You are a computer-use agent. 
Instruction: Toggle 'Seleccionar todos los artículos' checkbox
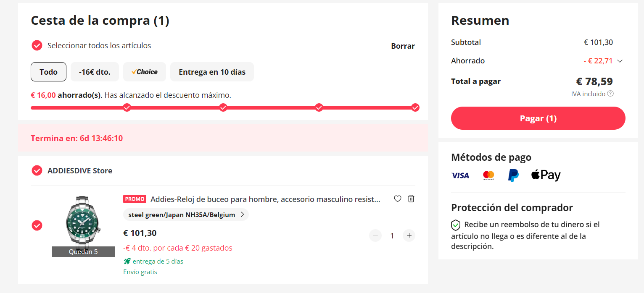click(x=37, y=45)
